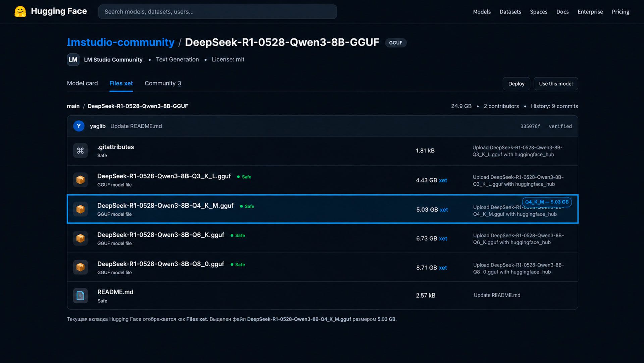The image size is (644, 363).
Task: Open the DeepSeek-R1-0528-Qwen3-8B-Q6_K.gguf file
Action: [x=161, y=235]
